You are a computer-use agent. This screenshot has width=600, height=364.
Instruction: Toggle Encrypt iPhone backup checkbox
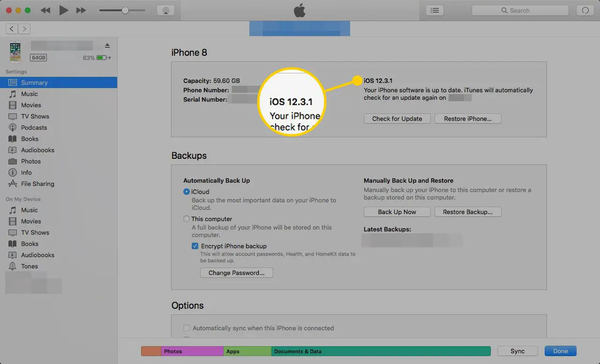(x=195, y=246)
